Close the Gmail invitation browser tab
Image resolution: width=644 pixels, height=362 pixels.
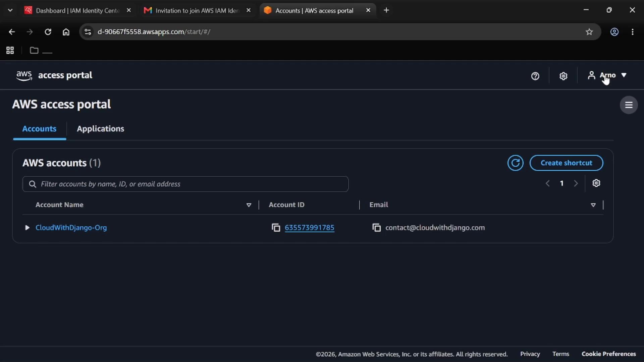248,10
